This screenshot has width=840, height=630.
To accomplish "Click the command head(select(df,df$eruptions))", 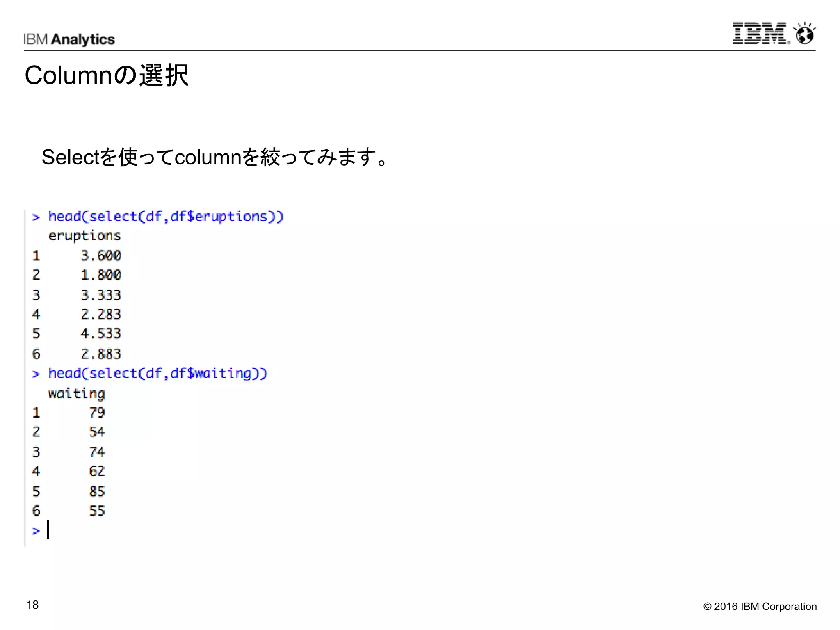I will [x=166, y=217].
